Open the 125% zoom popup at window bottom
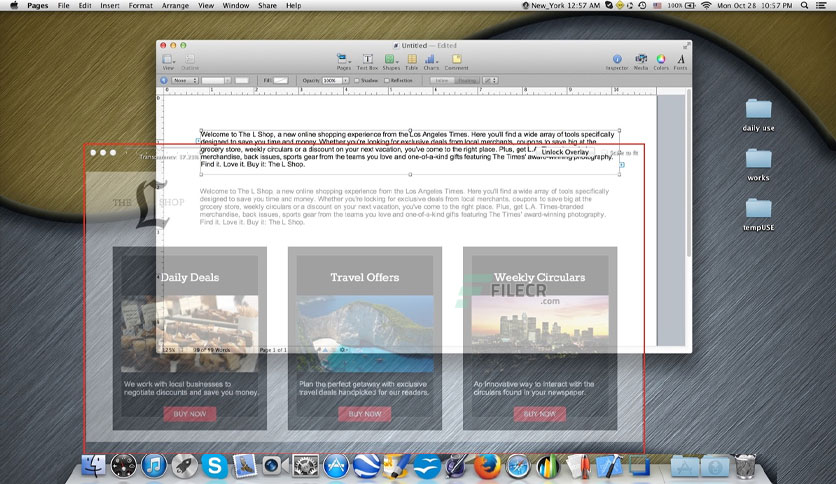The width and height of the screenshot is (836, 484). coord(171,350)
